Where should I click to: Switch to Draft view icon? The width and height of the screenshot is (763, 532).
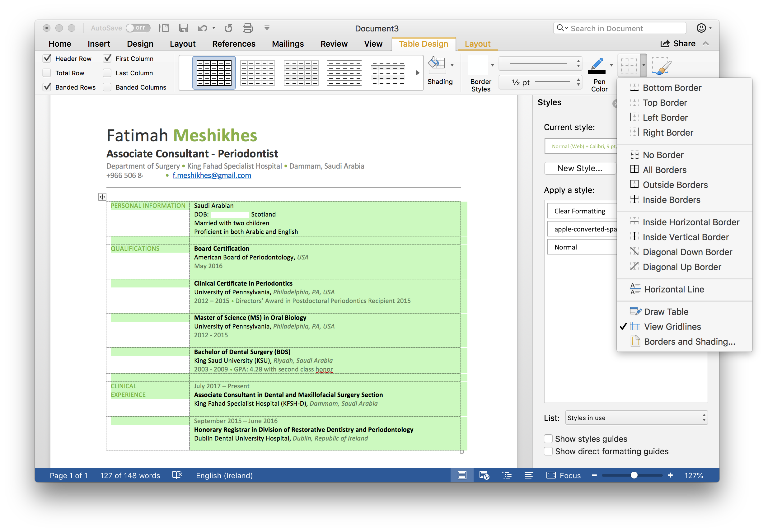(529, 475)
